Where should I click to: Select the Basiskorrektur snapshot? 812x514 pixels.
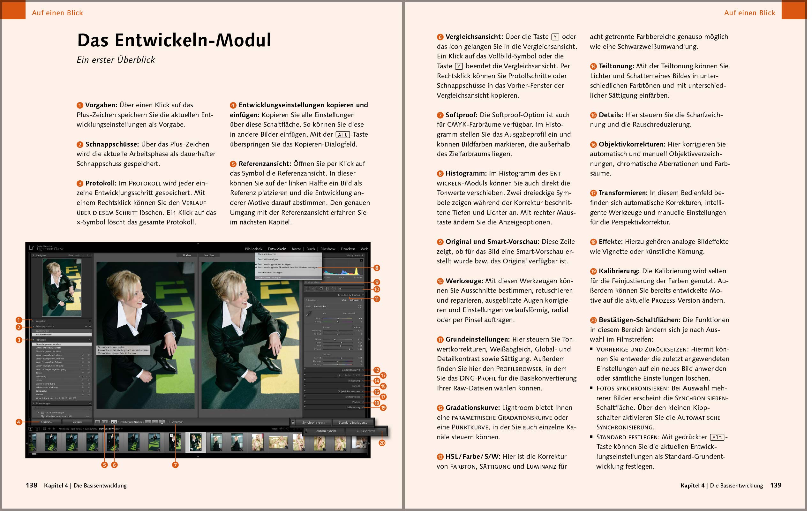tap(62, 331)
